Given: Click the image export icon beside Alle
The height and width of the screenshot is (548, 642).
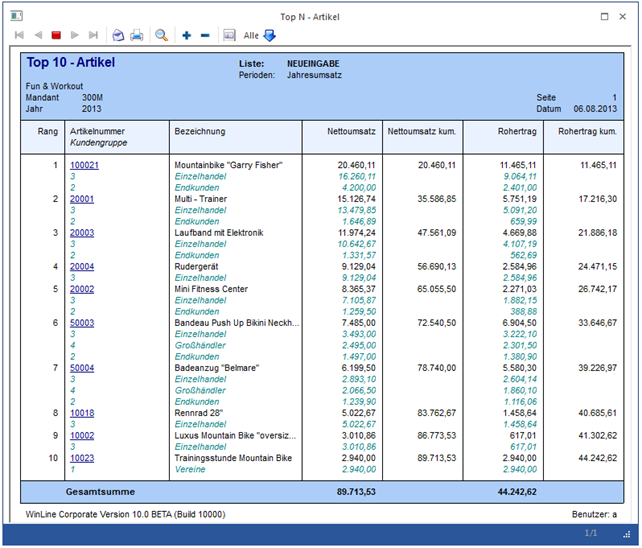Looking at the screenshot, I should pyautogui.click(x=229, y=35).
